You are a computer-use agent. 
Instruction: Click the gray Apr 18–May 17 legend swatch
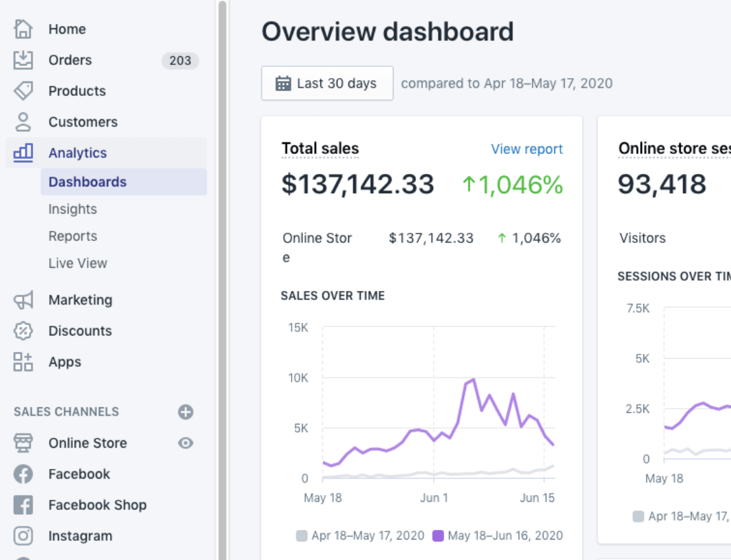click(x=302, y=536)
